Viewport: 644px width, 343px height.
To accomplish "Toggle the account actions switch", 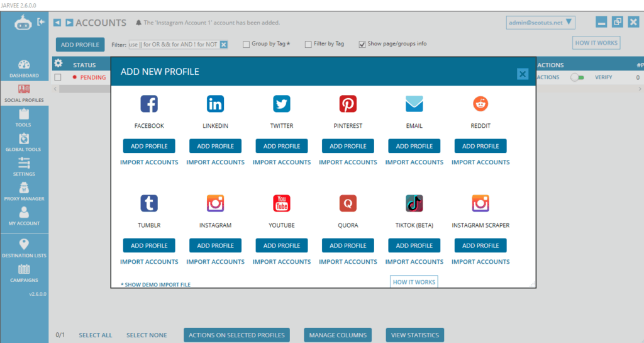I will [x=577, y=77].
